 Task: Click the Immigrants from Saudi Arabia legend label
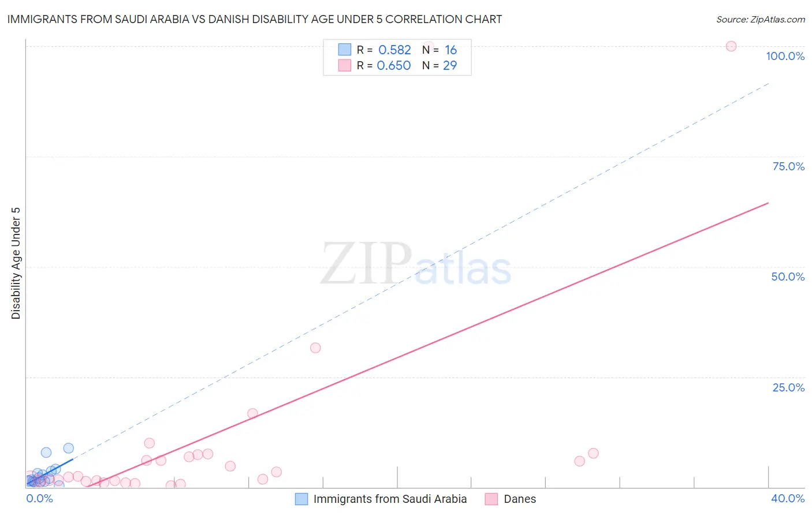[x=390, y=499]
